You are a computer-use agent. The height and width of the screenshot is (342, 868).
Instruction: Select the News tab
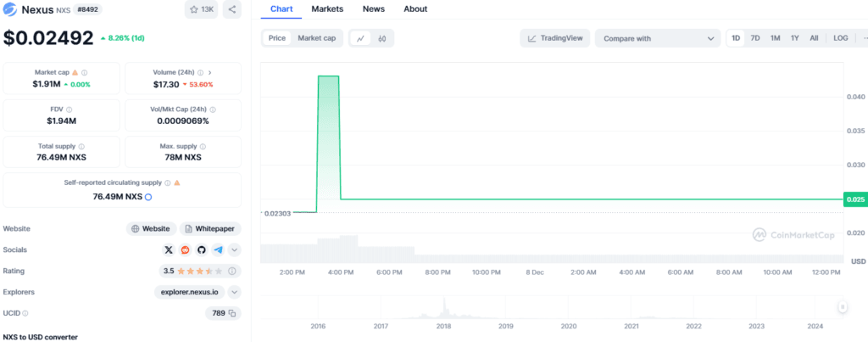click(374, 8)
